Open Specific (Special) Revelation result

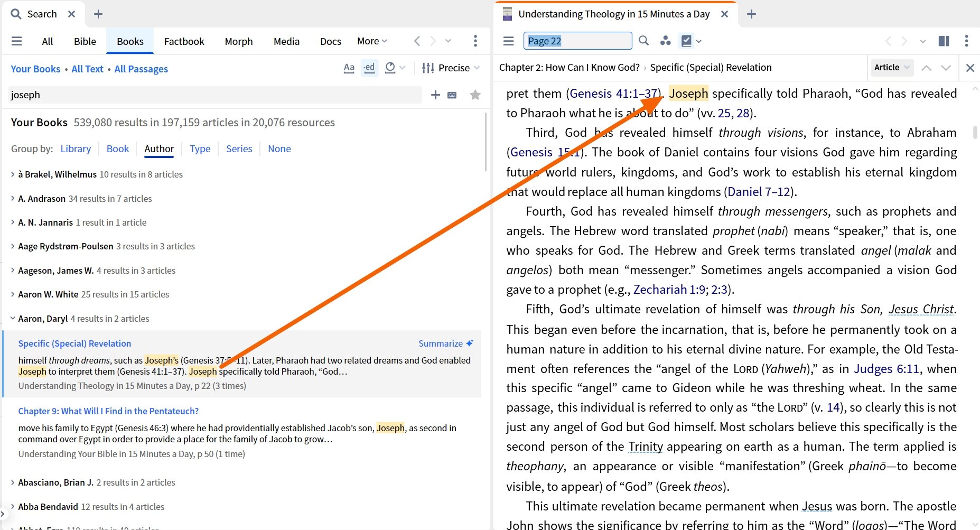74,343
